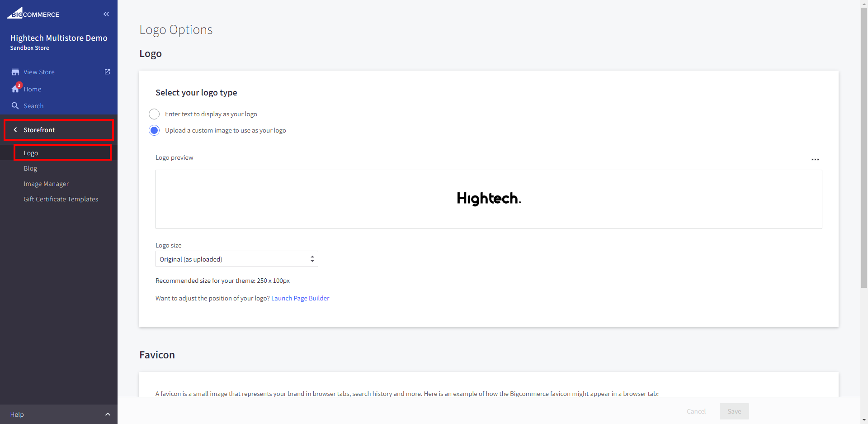868x424 pixels.
Task: Open the Blog menu item
Action: (x=30, y=168)
